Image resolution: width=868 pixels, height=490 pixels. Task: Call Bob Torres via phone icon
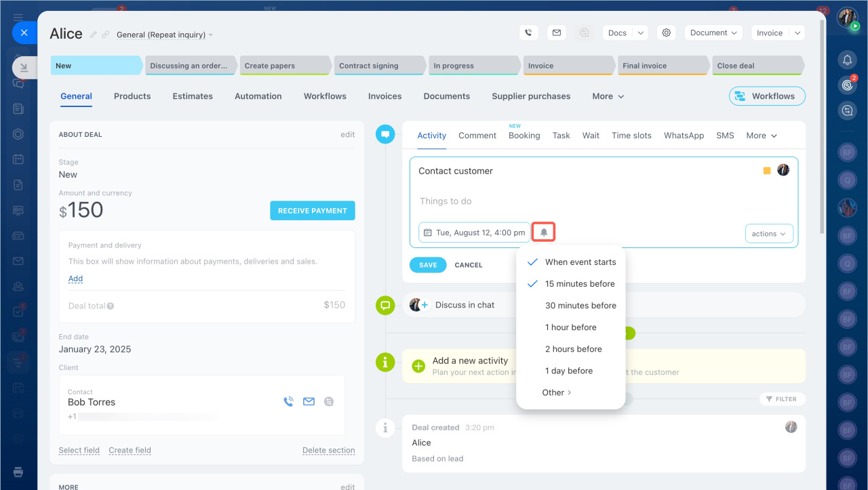coord(288,402)
